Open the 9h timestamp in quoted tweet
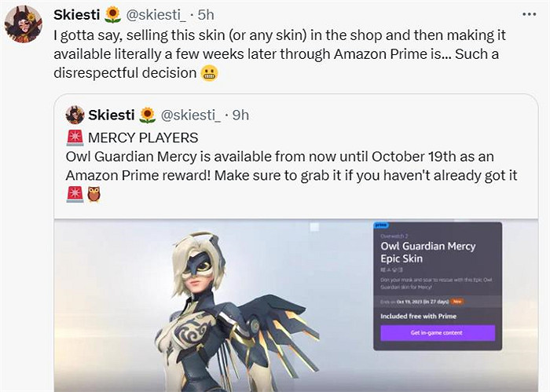Viewport: 550px width, 392px height. (240, 115)
